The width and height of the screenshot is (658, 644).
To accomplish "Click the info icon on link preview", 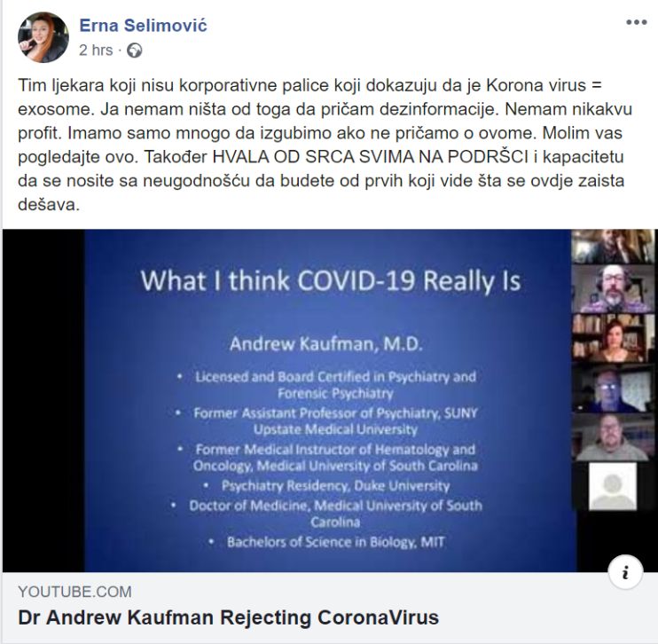I will coord(625,572).
